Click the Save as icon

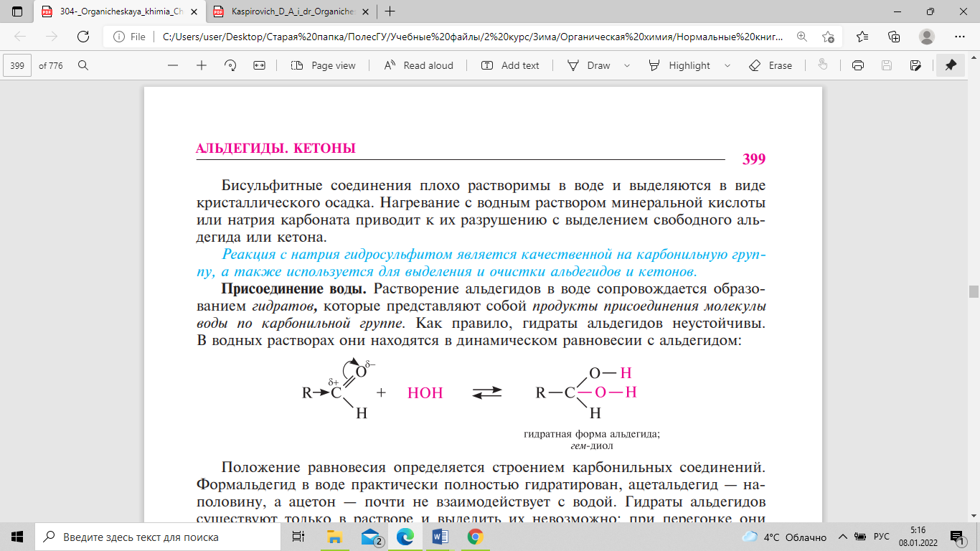pyautogui.click(x=915, y=65)
